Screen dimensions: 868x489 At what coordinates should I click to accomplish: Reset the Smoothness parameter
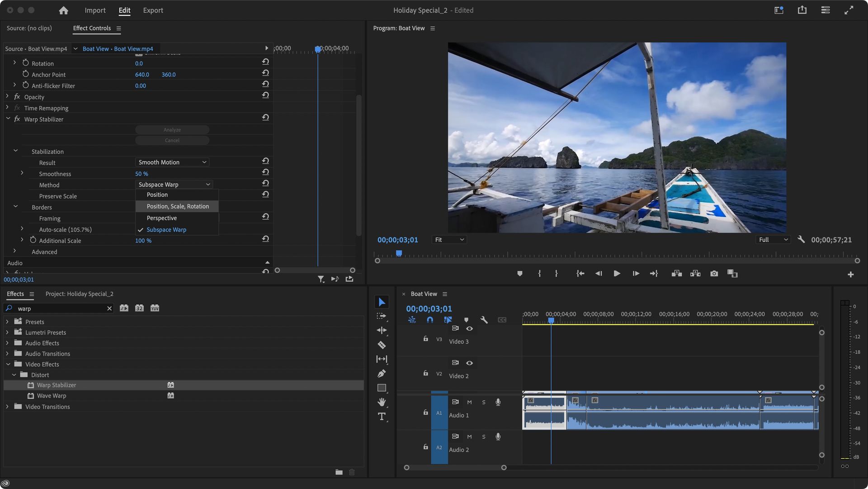click(265, 172)
